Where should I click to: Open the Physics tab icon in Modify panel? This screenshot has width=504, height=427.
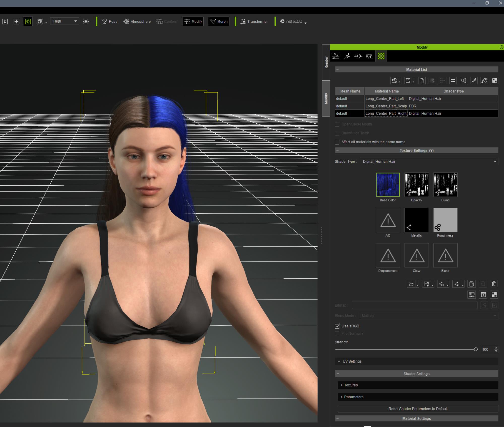click(x=369, y=56)
